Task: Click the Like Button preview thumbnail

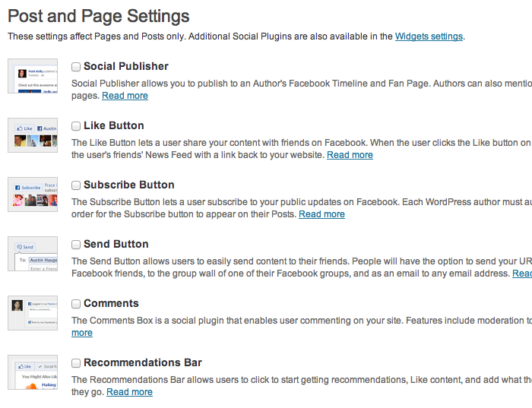Action: pyautogui.click(x=33, y=135)
